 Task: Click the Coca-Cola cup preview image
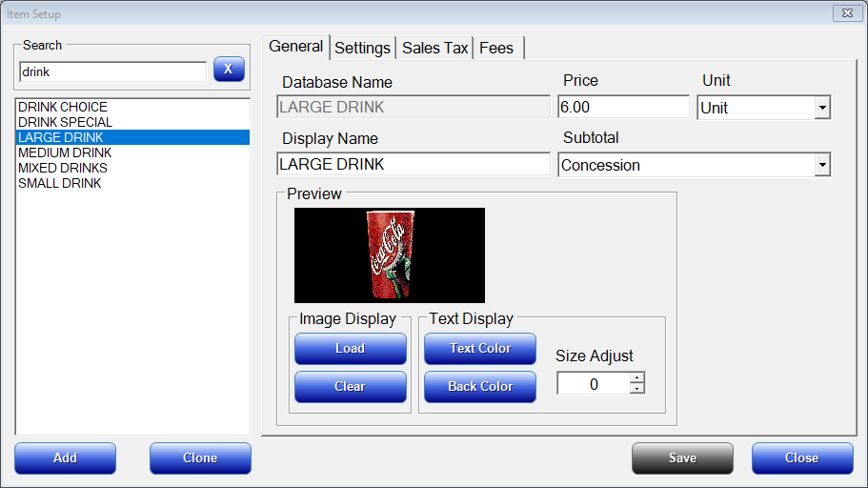[390, 255]
